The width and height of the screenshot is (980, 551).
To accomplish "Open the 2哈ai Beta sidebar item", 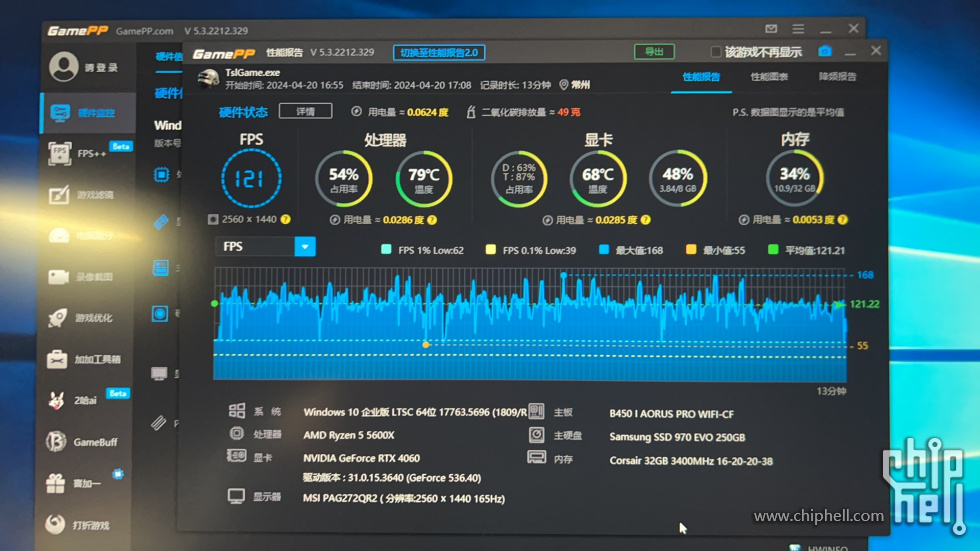I will pos(88,400).
